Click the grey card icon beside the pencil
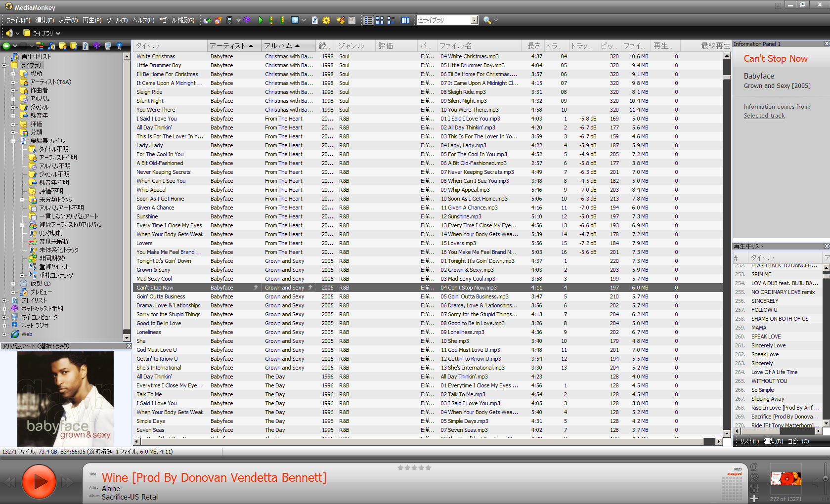Screen dimensions: 830x504 pos(352,20)
